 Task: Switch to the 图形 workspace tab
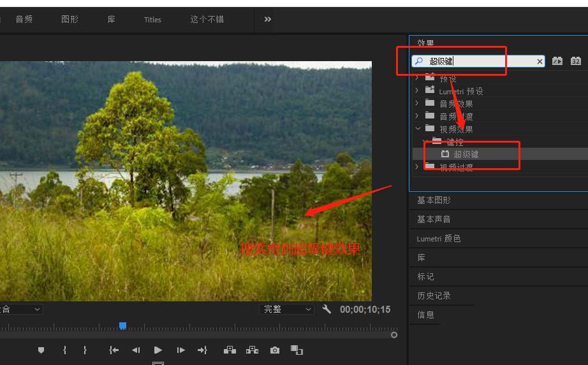point(70,19)
